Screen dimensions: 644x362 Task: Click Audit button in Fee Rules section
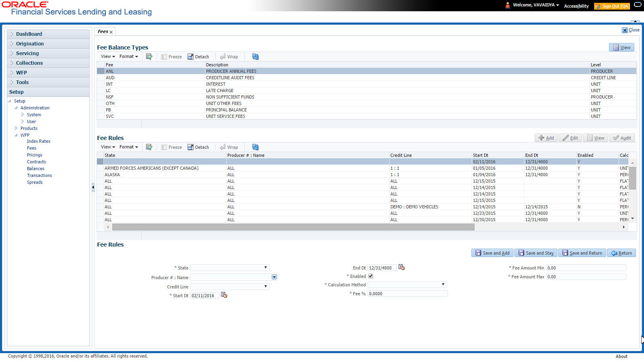pyautogui.click(x=622, y=138)
